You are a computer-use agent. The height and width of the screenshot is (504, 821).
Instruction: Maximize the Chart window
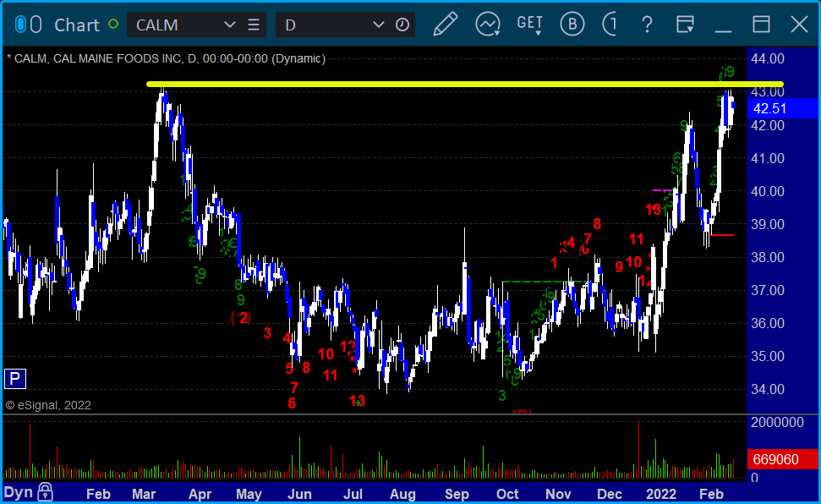[x=761, y=24]
